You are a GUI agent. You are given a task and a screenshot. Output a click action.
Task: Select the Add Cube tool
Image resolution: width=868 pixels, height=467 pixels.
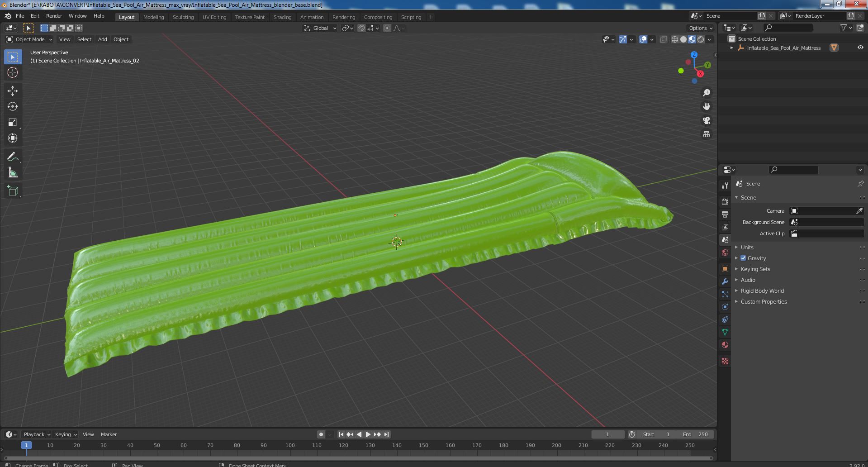[x=13, y=191]
